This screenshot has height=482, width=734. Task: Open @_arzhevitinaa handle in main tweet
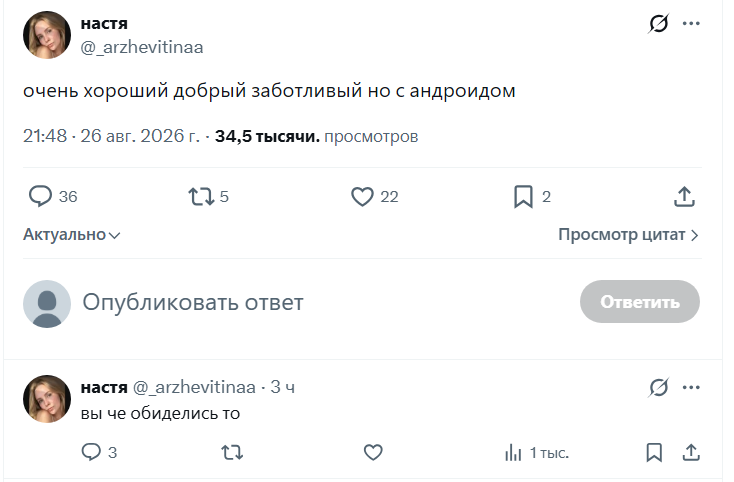(x=142, y=47)
